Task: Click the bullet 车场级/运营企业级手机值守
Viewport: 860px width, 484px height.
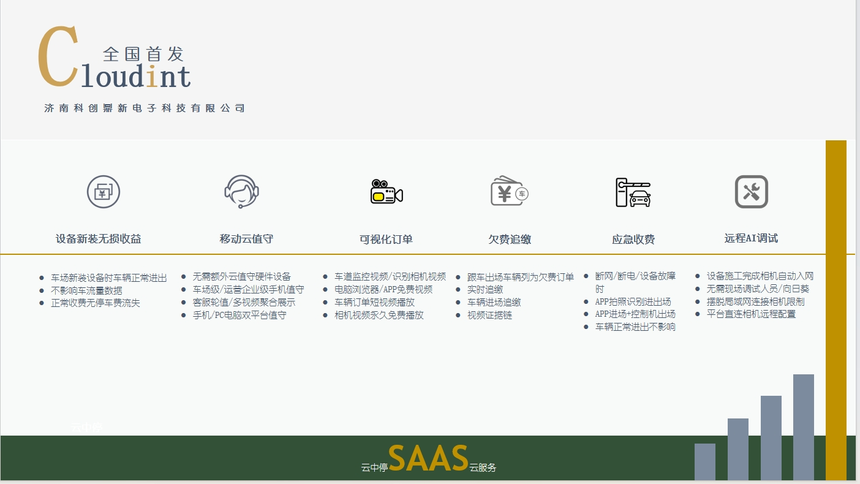Action: (x=248, y=289)
